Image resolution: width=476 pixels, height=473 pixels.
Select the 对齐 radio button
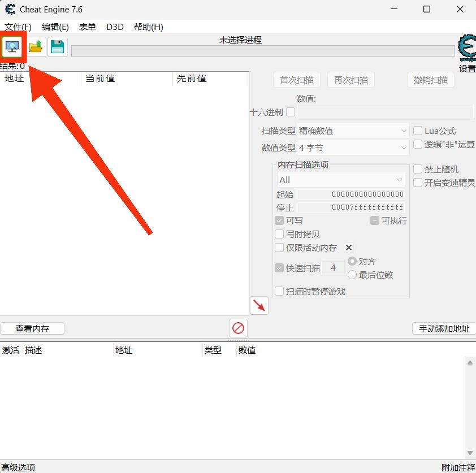352,261
